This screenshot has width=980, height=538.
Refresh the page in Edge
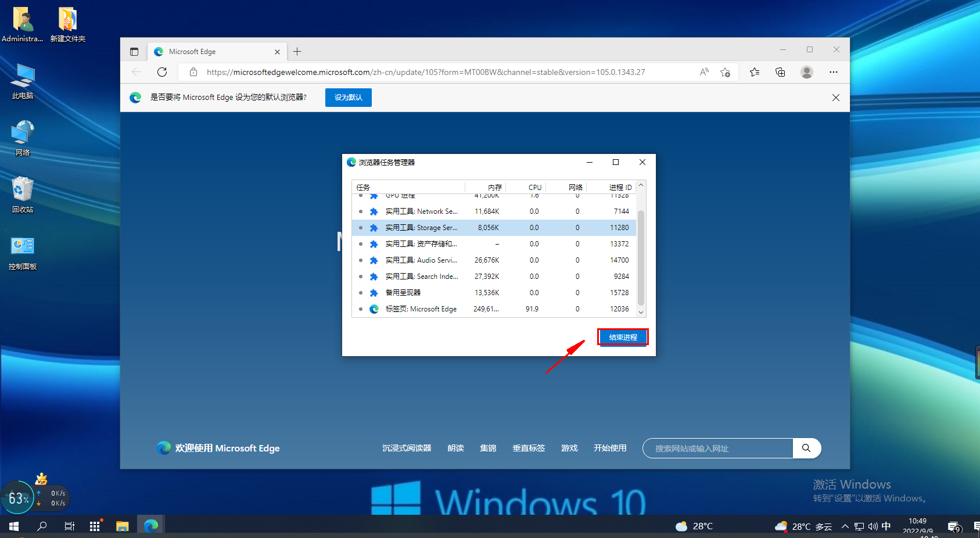coord(162,72)
